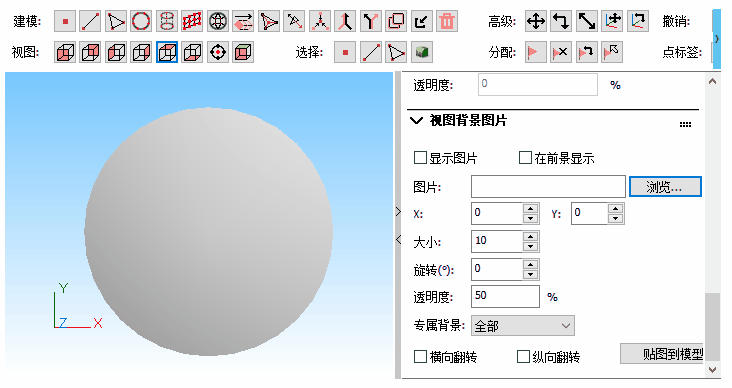This screenshot has width=732, height=388.
Task: Click the flag with X unassign icon
Action: [561, 52]
